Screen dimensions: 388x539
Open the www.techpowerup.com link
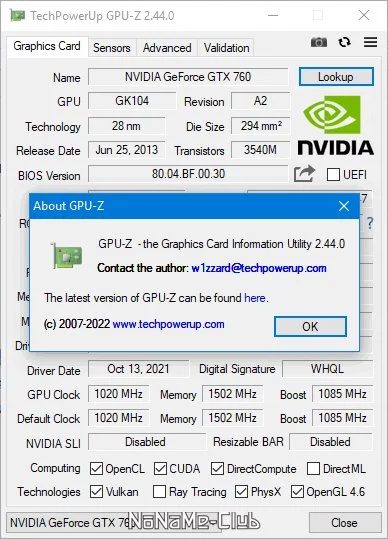[x=168, y=324]
